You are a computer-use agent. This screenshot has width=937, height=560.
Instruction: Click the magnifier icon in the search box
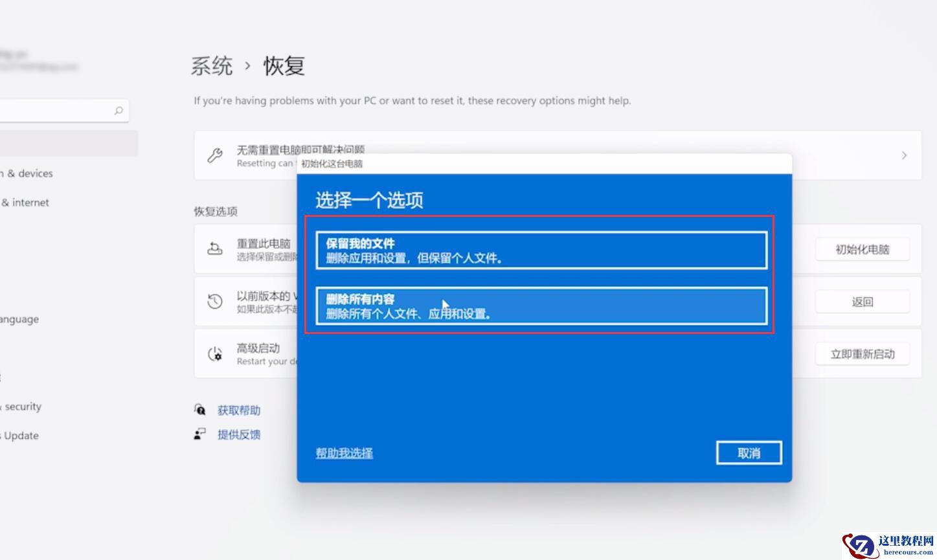119,111
